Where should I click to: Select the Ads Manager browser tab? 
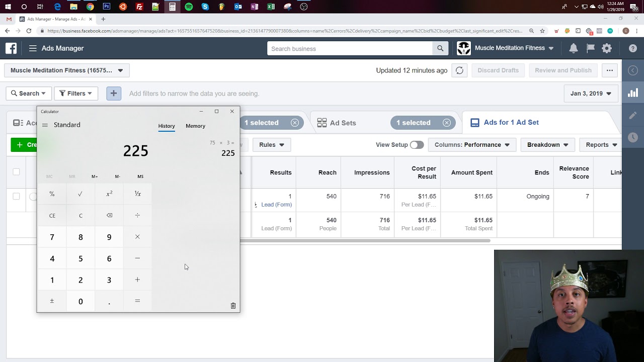point(56,19)
